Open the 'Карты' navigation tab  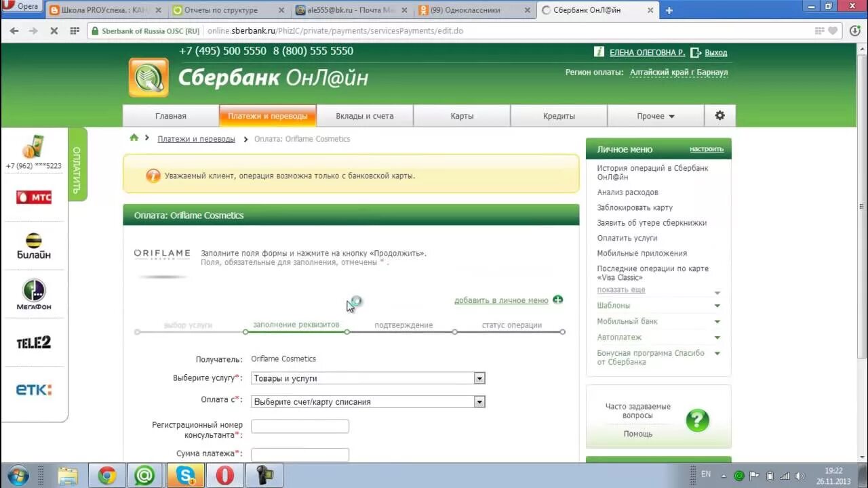pyautogui.click(x=462, y=116)
